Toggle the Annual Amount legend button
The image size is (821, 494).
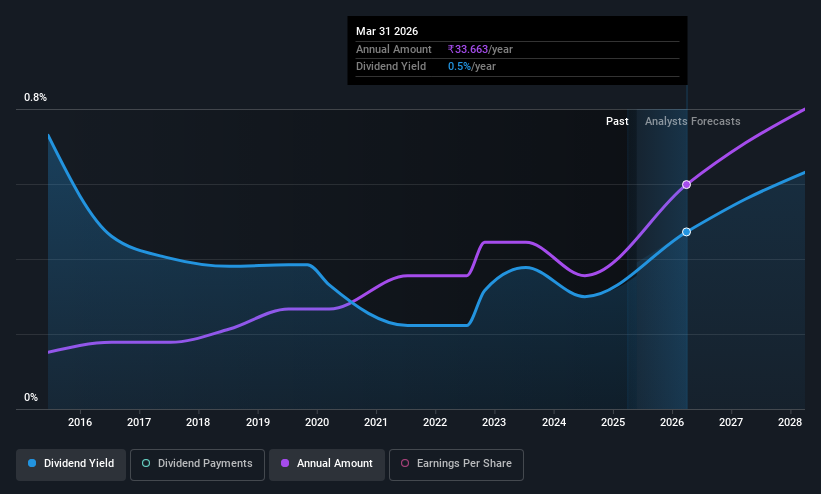coord(327,464)
